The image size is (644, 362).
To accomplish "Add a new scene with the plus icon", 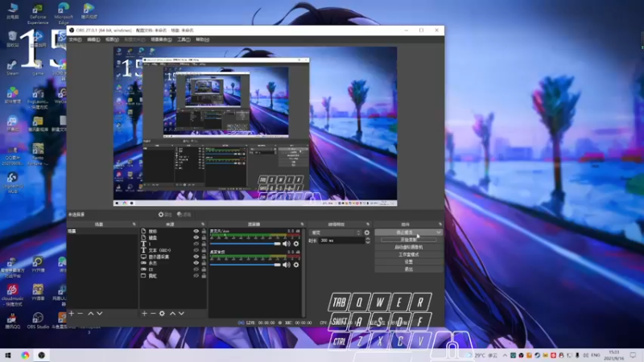I will click(x=72, y=313).
